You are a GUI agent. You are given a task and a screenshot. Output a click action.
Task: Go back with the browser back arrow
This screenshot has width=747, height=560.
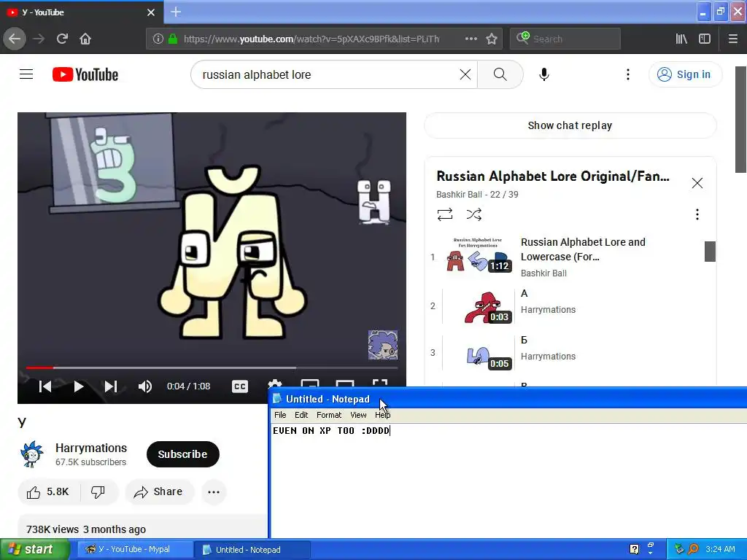point(15,39)
